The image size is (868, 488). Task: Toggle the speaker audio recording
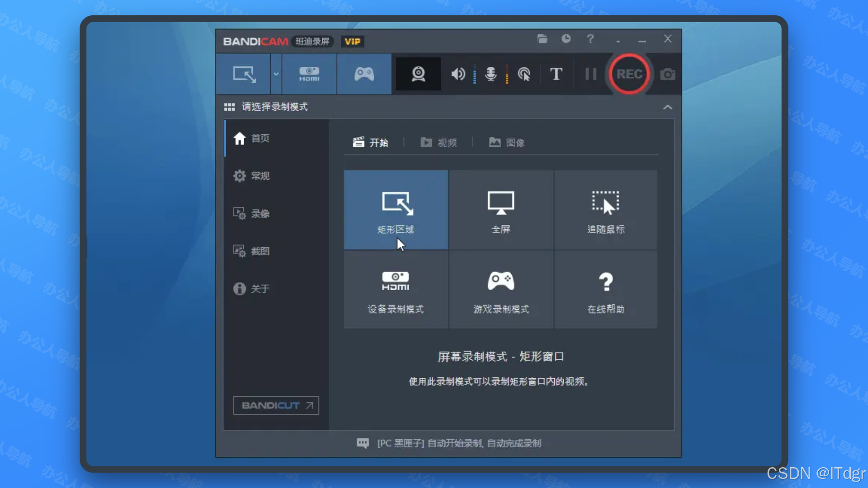[458, 74]
